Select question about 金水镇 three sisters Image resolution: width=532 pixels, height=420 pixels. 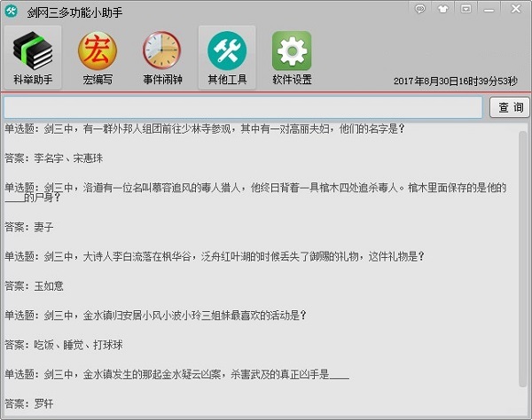click(155, 315)
